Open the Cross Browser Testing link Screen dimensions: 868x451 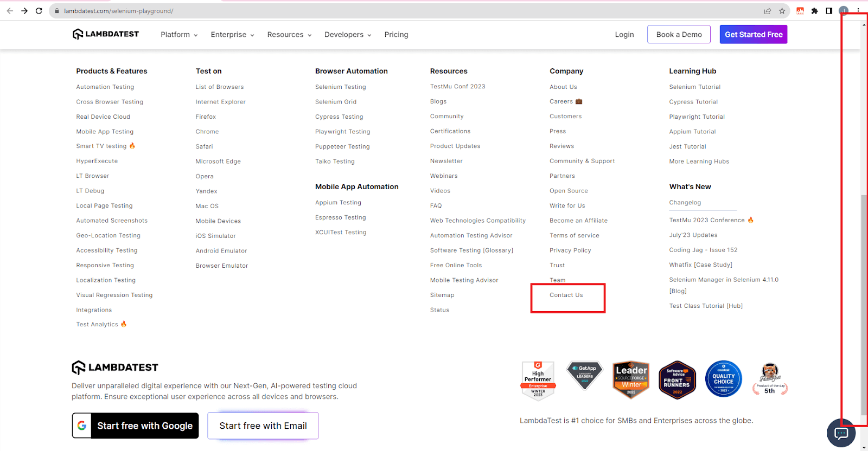point(110,102)
